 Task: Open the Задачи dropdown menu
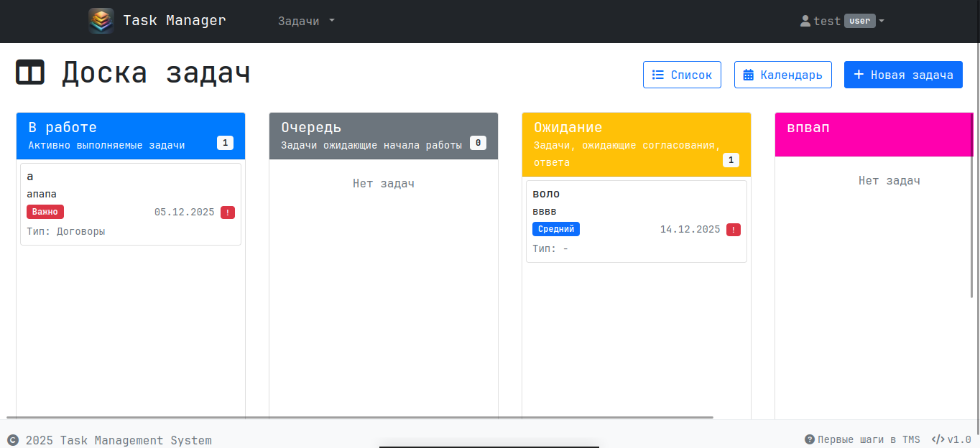point(306,22)
